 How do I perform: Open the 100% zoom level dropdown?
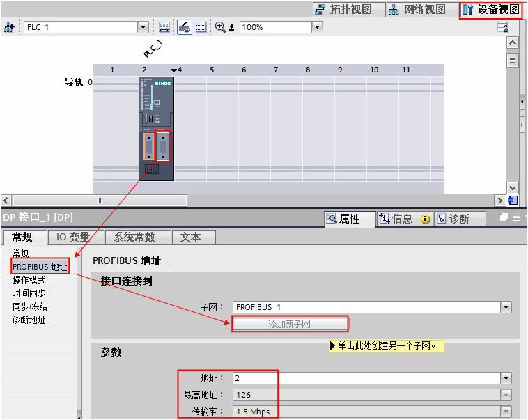[x=317, y=27]
